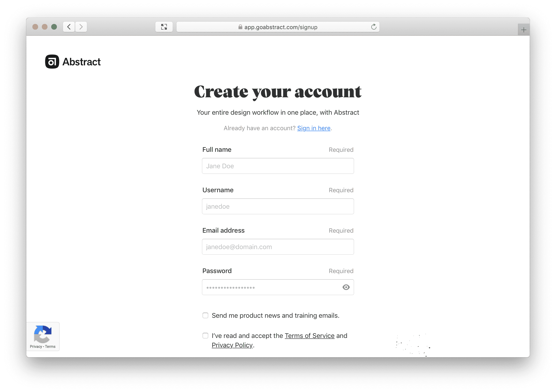This screenshot has width=556, height=392.
Task: Expand the reCAPTCHA Terms link
Action: tap(51, 347)
